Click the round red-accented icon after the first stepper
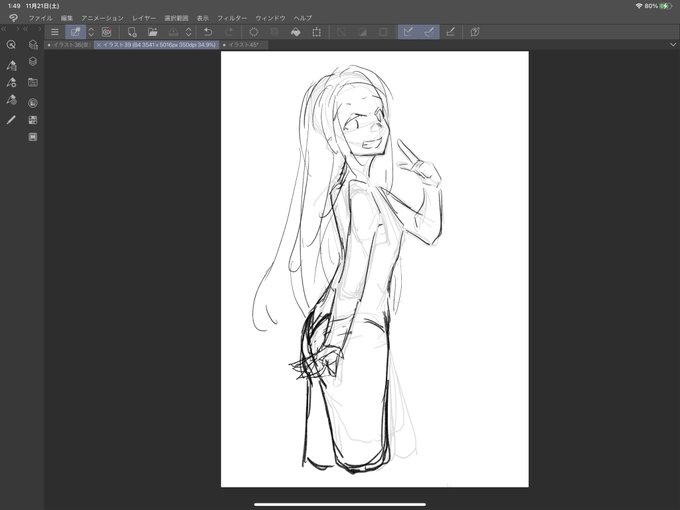This screenshot has width=680, height=510. point(107,32)
